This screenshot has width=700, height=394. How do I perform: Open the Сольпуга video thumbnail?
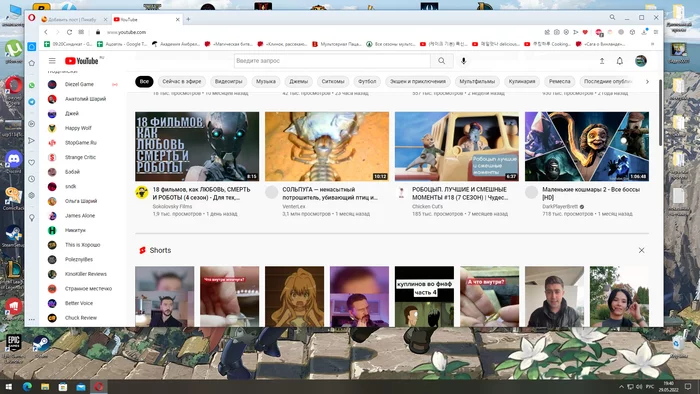click(x=327, y=146)
